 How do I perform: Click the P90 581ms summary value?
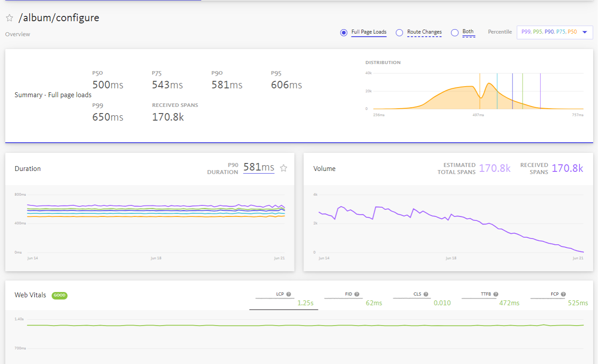click(227, 85)
